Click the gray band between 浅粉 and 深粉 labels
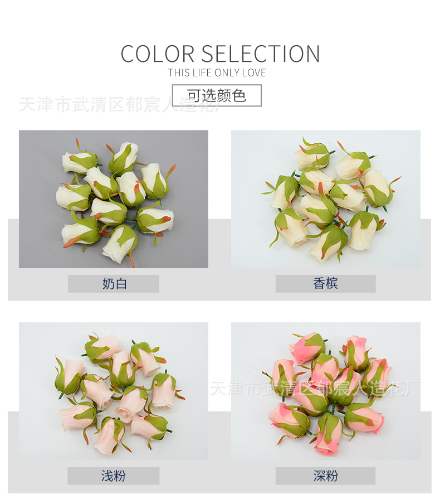Viewport: 440px width, 504px height. tap(217, 476)
